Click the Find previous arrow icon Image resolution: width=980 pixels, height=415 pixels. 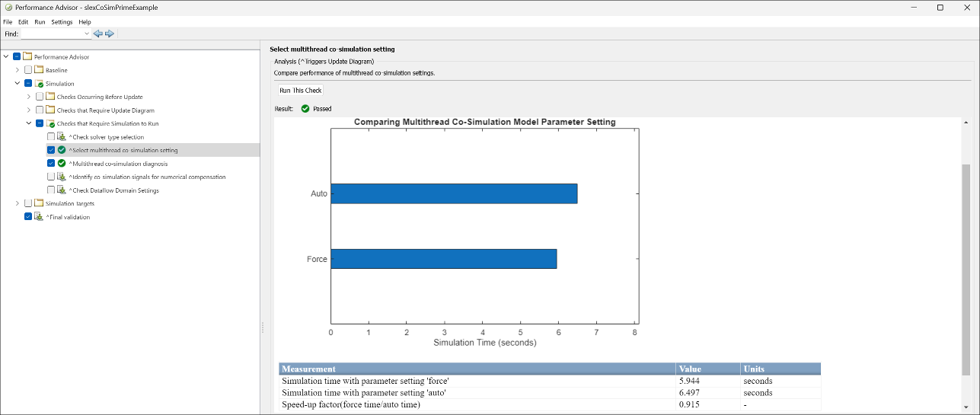pyautogui.click(x=98, y=34)
